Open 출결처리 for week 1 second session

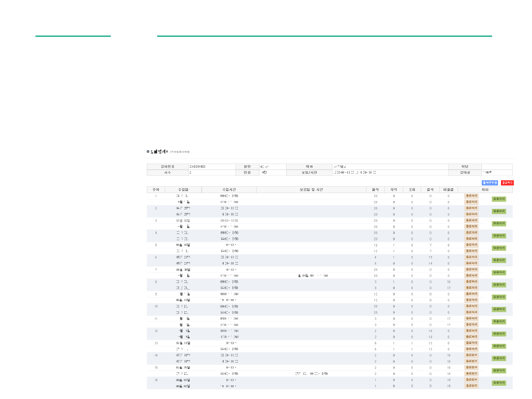pyautogui.click(x=471, y=202)
